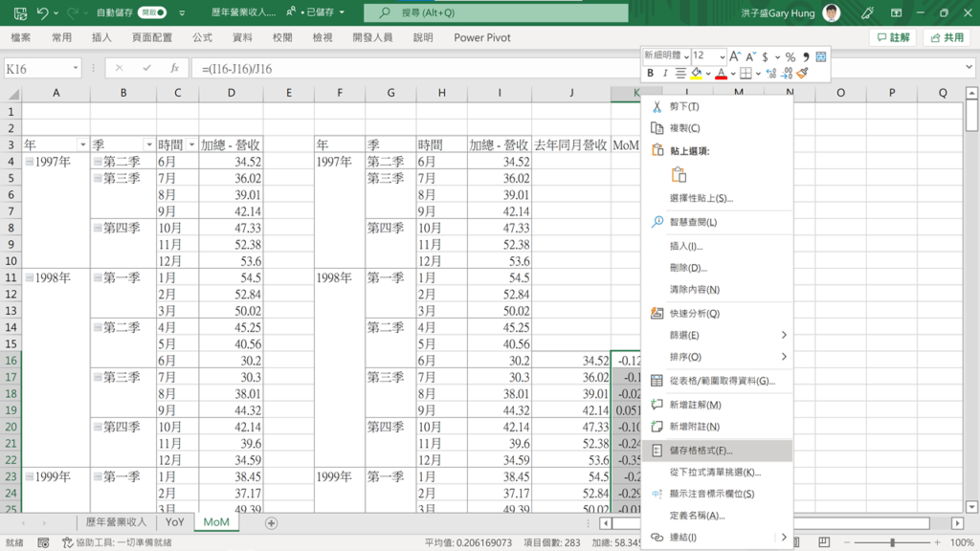Open the 時間 column filter dropdown

point(191,145)
